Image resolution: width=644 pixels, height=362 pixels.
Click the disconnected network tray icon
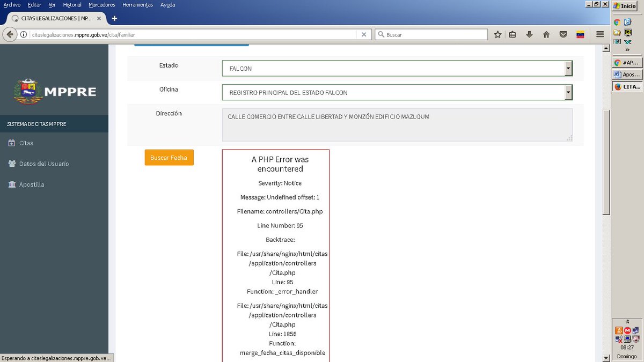coord(619,339)
